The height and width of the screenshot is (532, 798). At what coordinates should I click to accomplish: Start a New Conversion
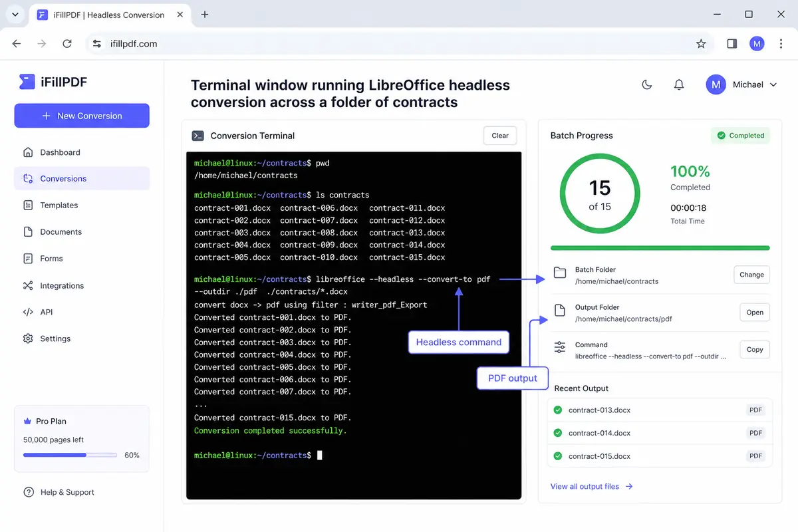[82, 116]
